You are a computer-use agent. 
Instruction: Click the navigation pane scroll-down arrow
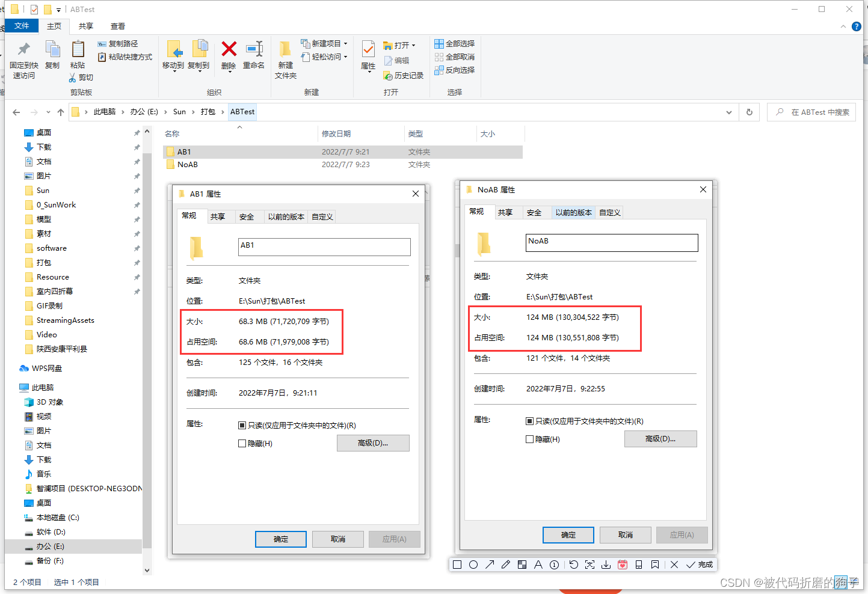147,570
